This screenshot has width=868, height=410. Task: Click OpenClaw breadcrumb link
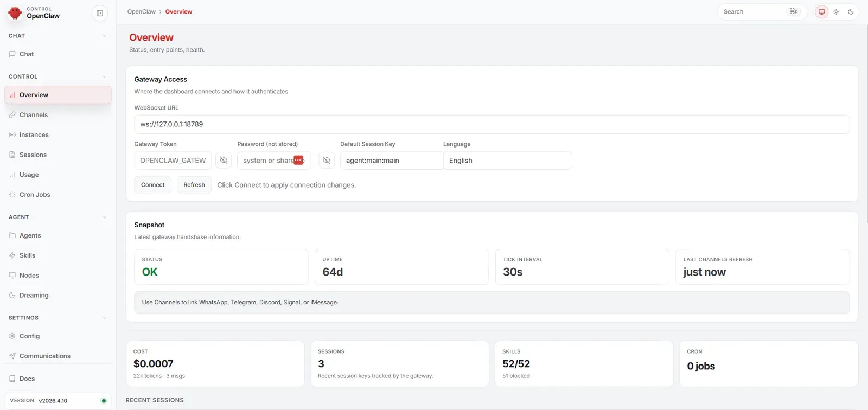pos(142,12)
